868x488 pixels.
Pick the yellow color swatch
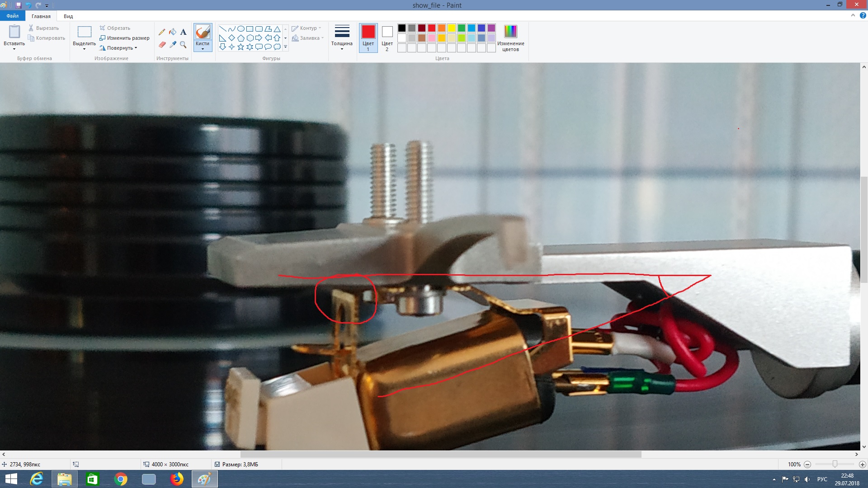coord(451,28)
